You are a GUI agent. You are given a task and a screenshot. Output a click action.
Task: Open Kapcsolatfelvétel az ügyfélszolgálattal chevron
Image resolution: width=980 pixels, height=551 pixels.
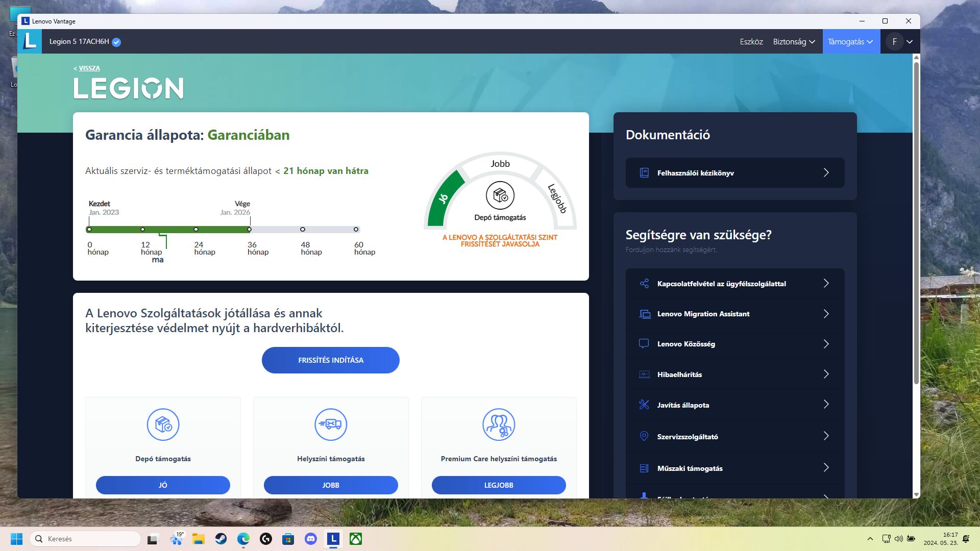tap(826, 284)
